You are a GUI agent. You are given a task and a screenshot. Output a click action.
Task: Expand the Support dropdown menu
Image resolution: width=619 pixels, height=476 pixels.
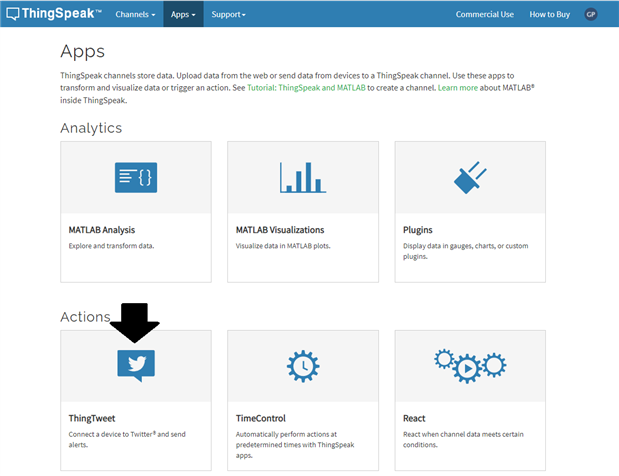point(228,14)
